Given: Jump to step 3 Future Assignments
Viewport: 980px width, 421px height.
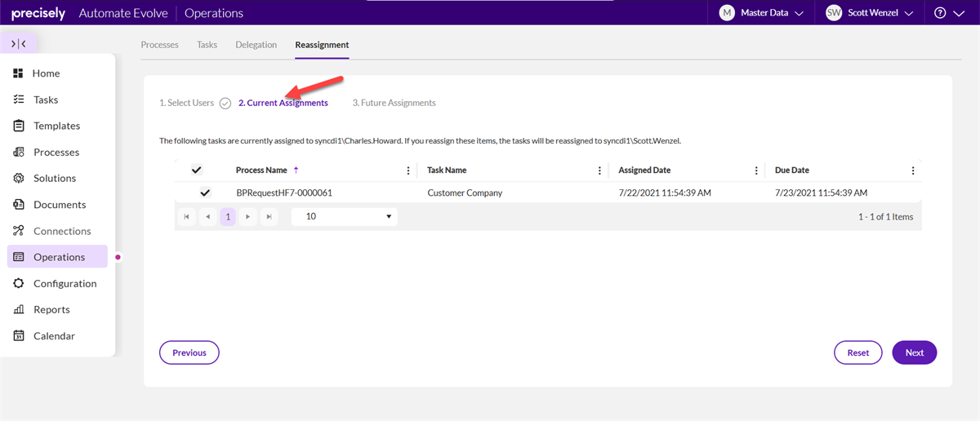Looking at the screenshot, I should [394, 103].
